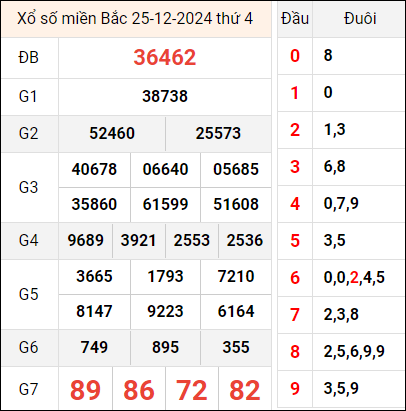Click G2 number 25573
The width and height of the screenshot is (406, 411).
[218, 133]
